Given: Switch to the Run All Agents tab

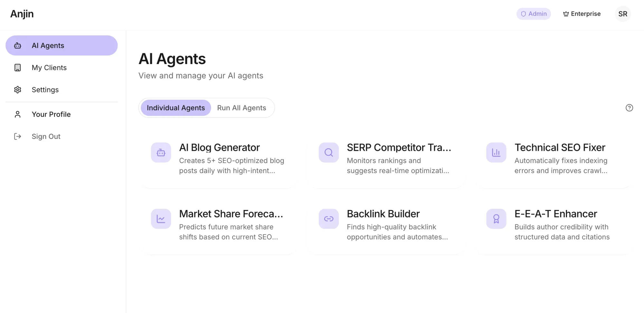Looking at the screenshot, I should pos(241,108).
